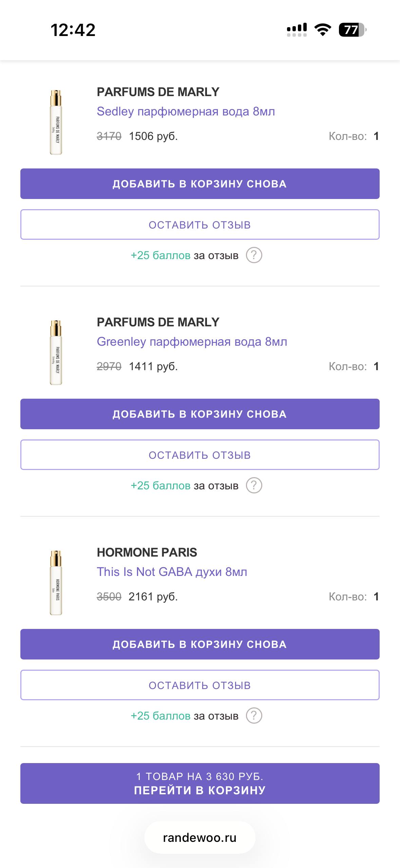Open Greenley perfume vial thumbnail

pos(56,352)
